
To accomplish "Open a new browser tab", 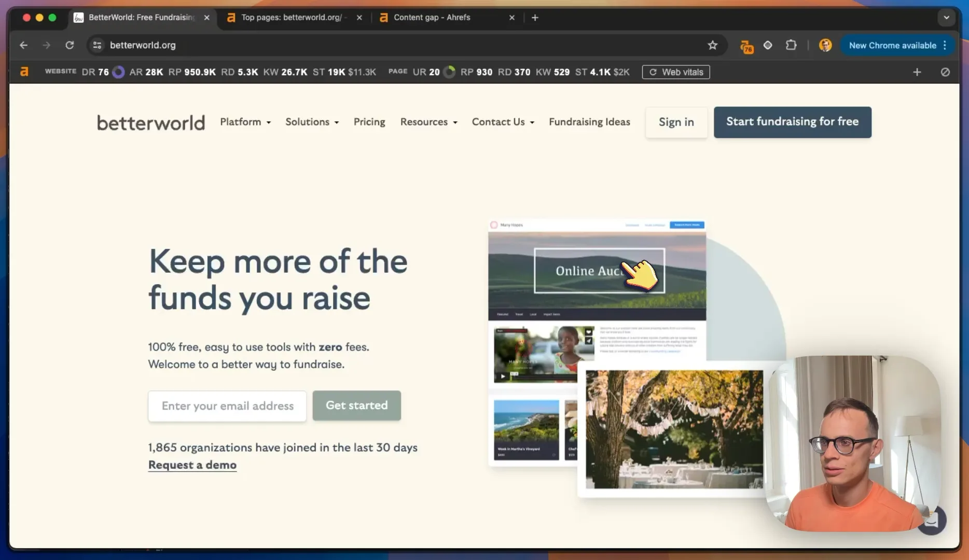I will tap(535, 17).
